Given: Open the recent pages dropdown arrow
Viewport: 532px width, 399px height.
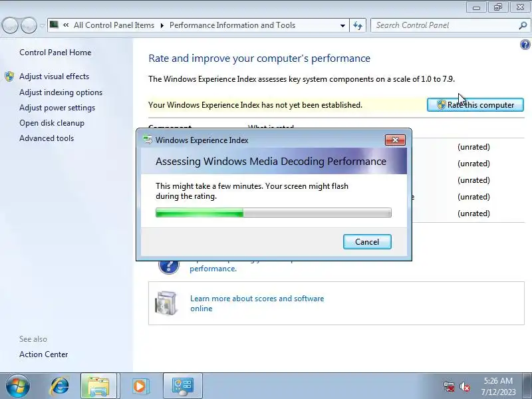Looking at the screenshot, I should pyautogui.click(x=42, y=25).
